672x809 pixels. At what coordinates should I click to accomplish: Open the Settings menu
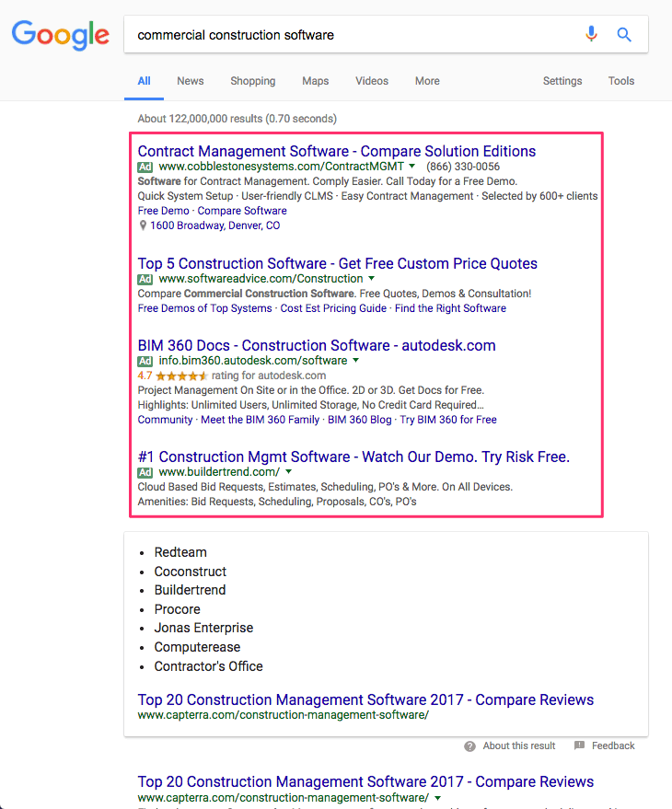point(562,81)
